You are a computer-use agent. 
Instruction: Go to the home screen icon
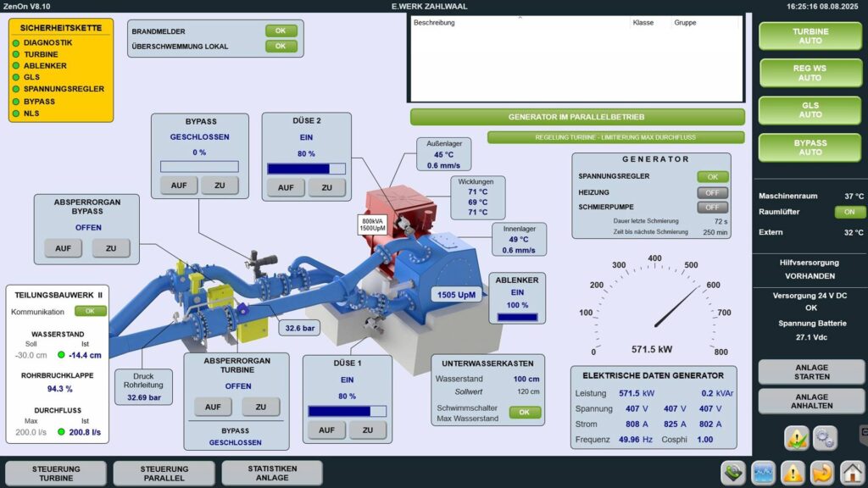[851, 472]
